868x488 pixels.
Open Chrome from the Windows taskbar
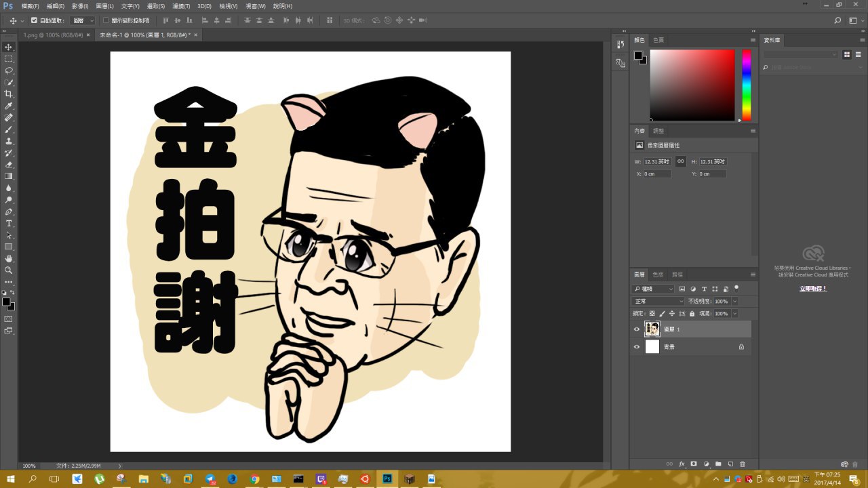(254, 479)
